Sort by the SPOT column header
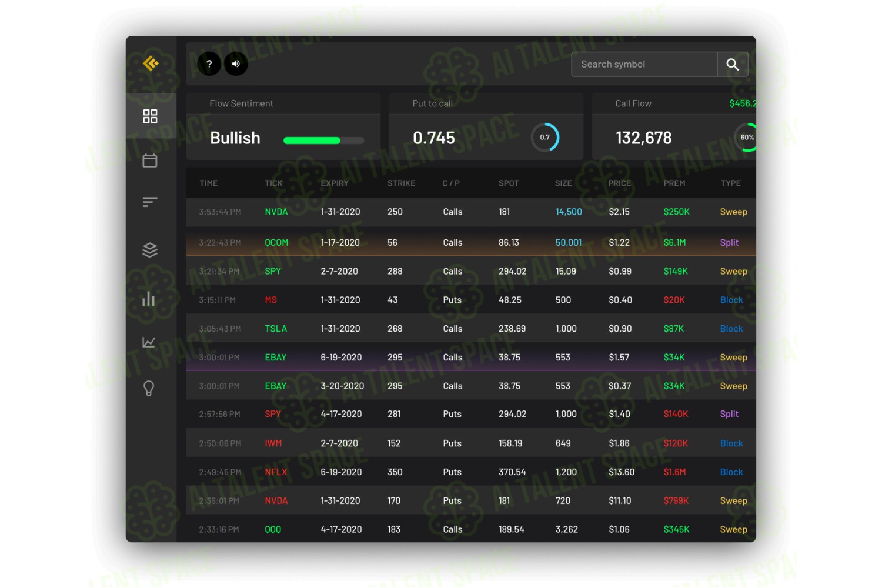The image size is (882, 588). point(509,183)
